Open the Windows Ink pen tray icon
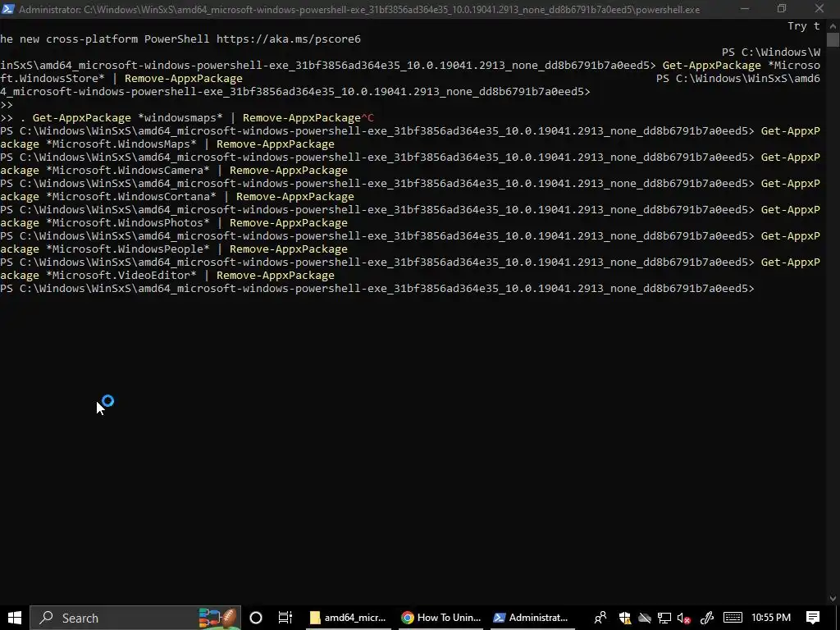 [706, 618]
